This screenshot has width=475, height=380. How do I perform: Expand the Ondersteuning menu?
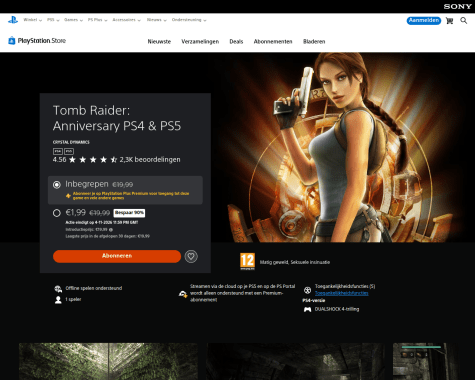click(x=189, y=20)
